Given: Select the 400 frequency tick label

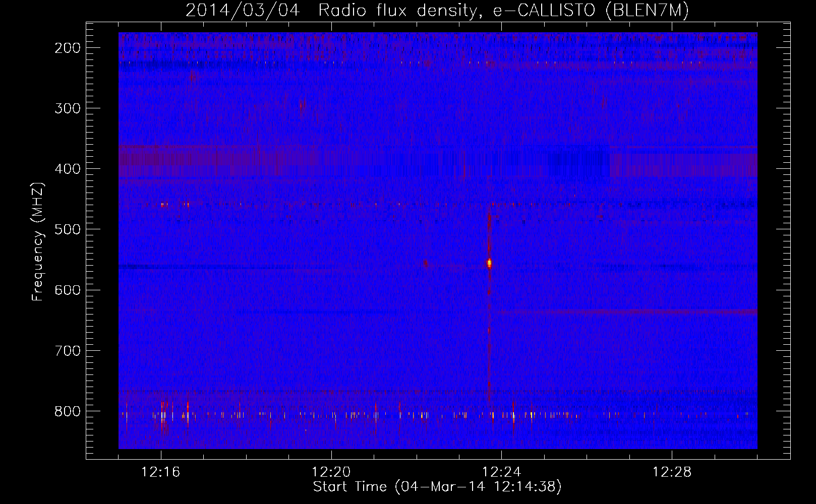Looking at the screenshot, I should (68, 169).
